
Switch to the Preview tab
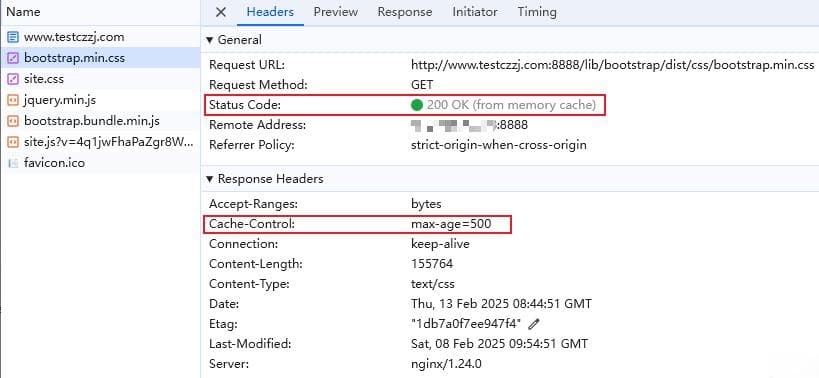336,12
